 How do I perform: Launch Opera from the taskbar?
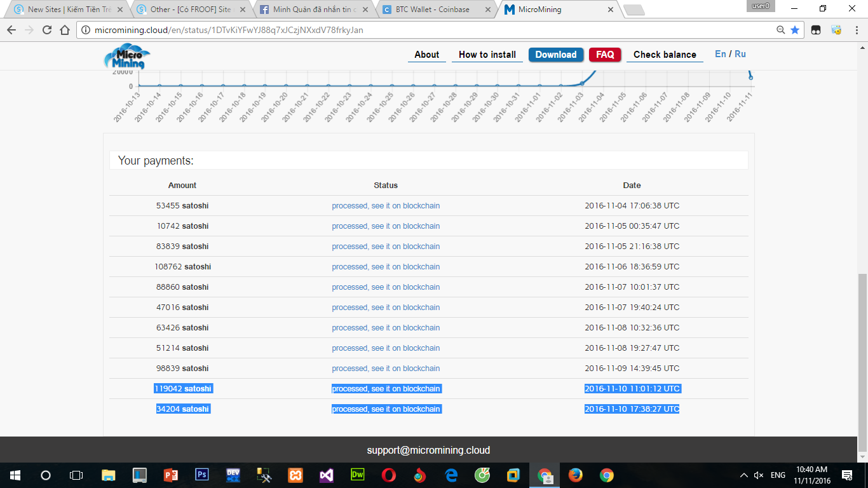click(389, 475)
